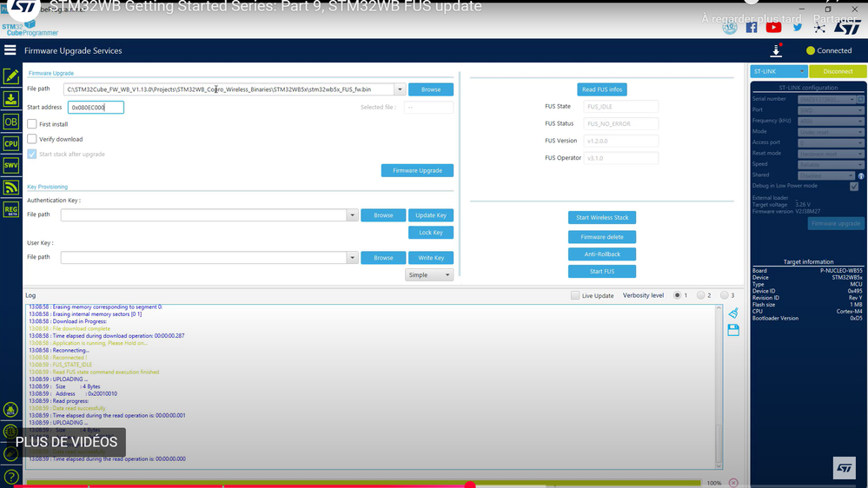Click Browse for Authentication Key file
868x488 pixels.
(x=383, y=215)
